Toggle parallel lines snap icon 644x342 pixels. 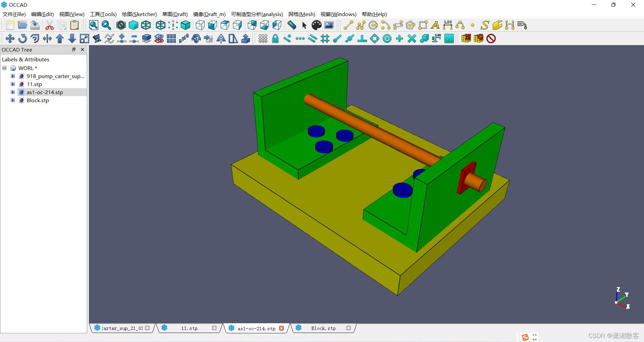[313, 39]
